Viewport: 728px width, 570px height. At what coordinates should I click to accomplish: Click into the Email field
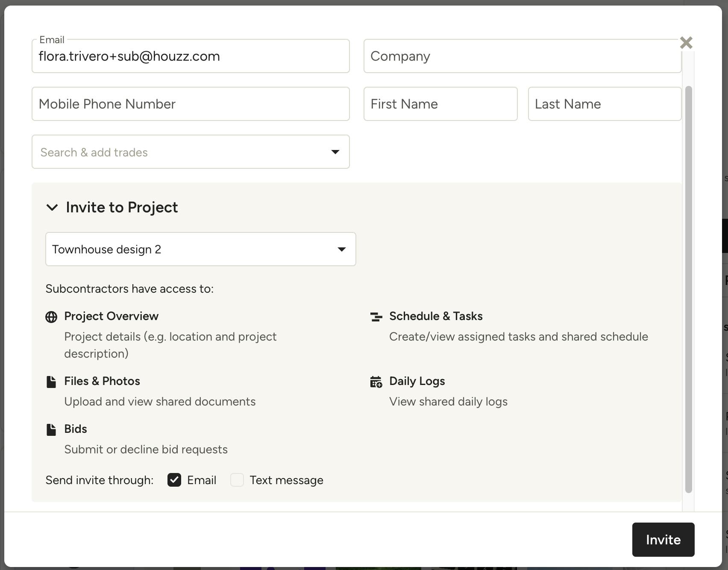coord(191,56)
